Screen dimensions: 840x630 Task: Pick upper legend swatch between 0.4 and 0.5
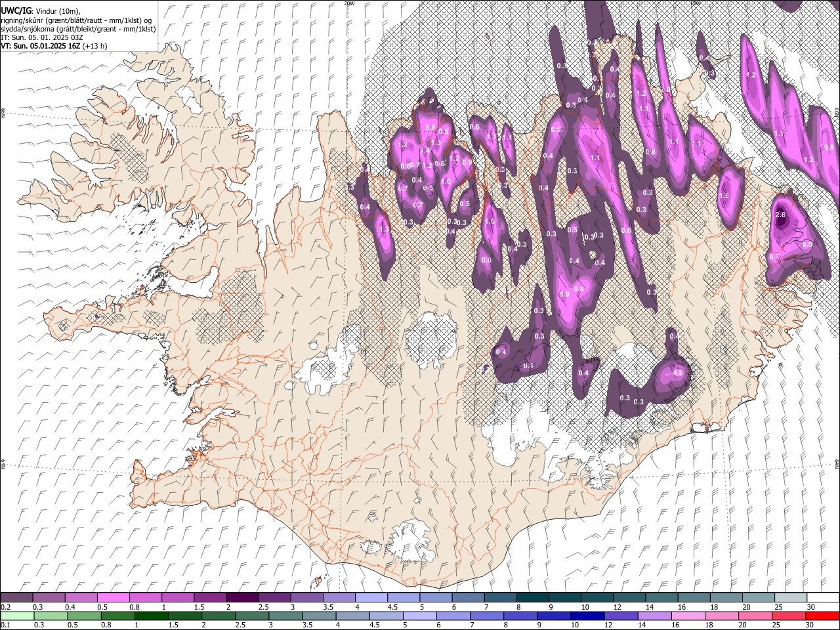pyautogui.click(x=81, y=598)
